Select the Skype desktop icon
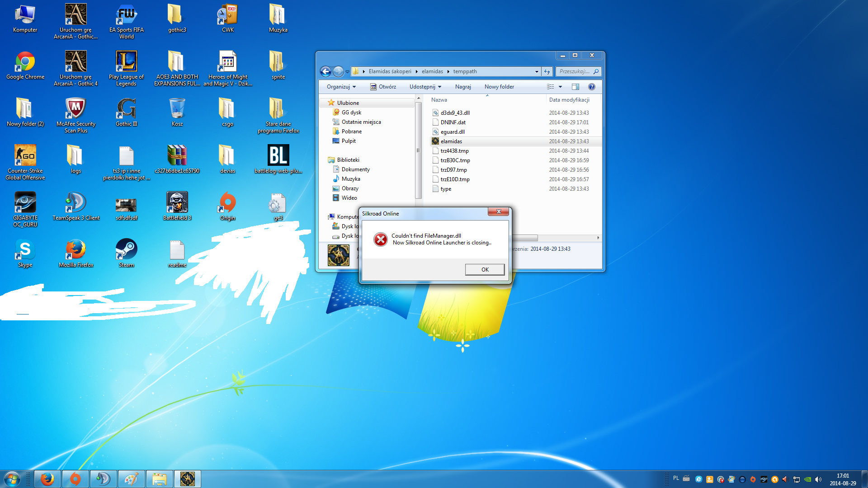This screenshot has height=488, width=868. point(25,254)
